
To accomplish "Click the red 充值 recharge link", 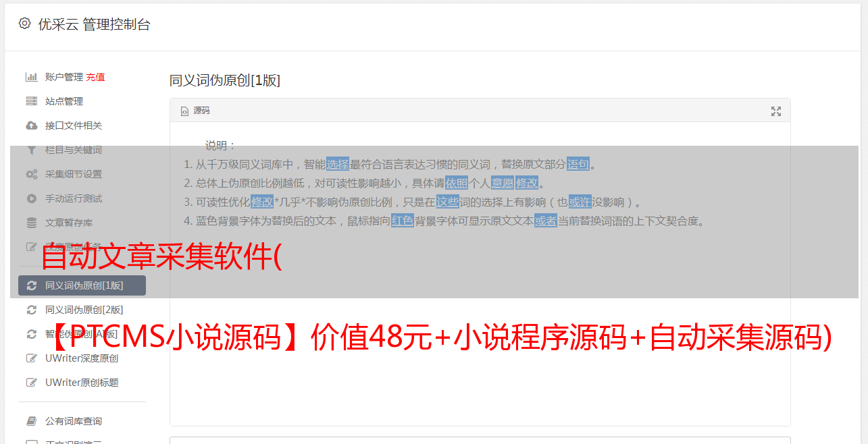I will pos(95,77).
